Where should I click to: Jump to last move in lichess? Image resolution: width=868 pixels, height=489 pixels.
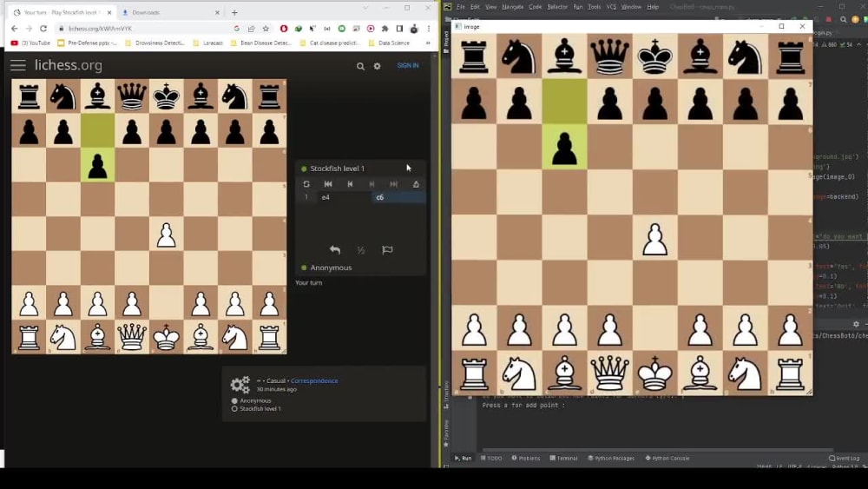pos(393,184)
